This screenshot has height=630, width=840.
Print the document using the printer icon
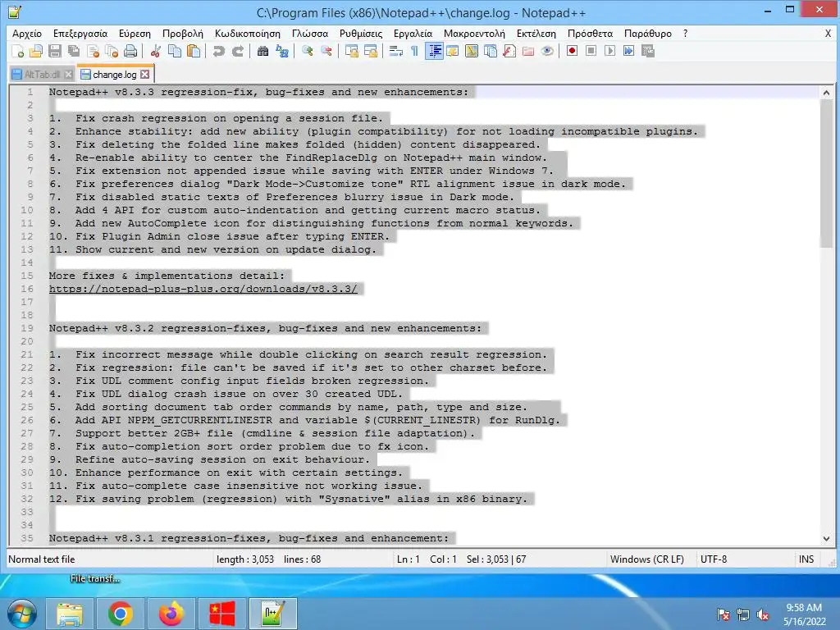(x=130, y=51)
